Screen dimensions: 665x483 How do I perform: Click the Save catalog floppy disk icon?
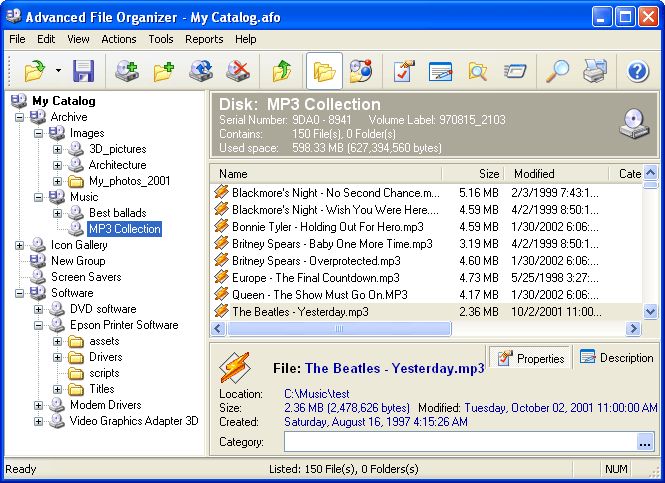click(83, 71)
